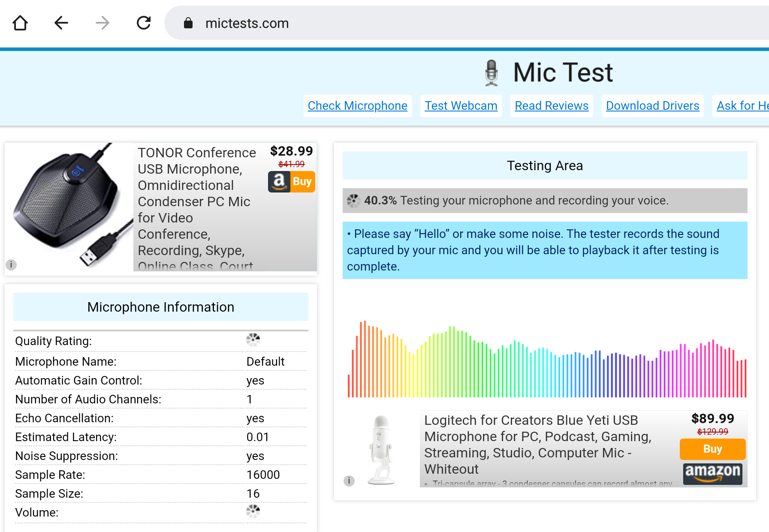769x532 pixels.
Task: Click the testing progress spinner icon
Action: 353,201
